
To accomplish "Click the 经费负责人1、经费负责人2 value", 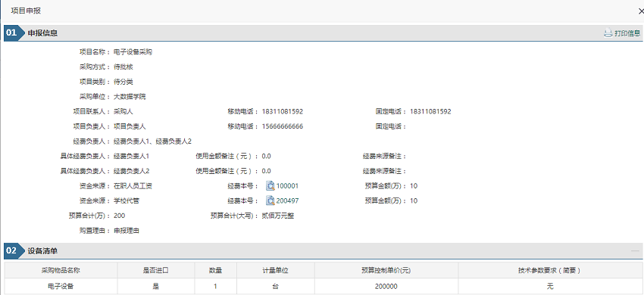I will click(x=153, y=141).
